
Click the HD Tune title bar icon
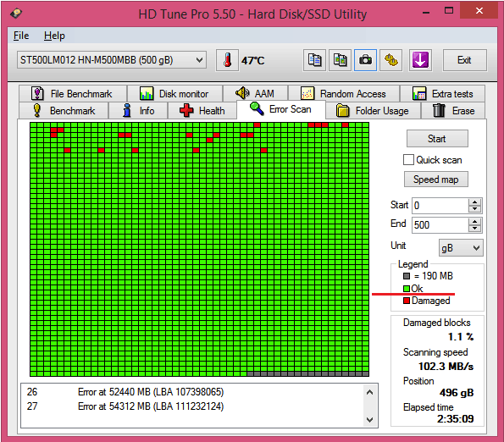tap(16, 14)
